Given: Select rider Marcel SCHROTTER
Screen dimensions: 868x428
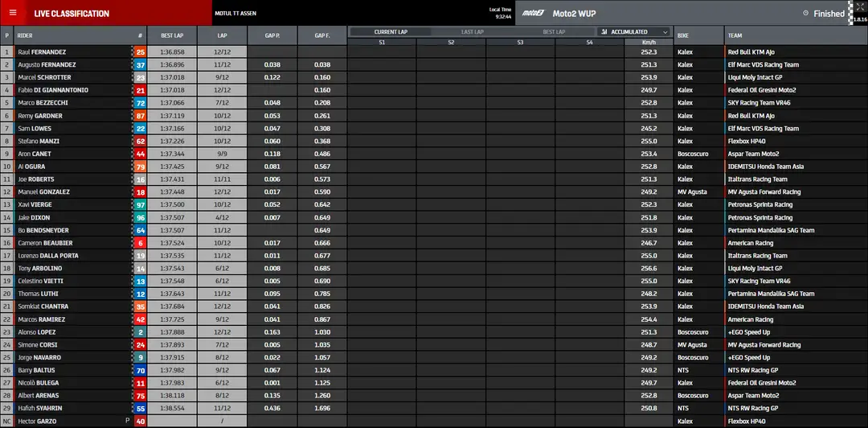Looking at the screenshot, I should point(44,77).
